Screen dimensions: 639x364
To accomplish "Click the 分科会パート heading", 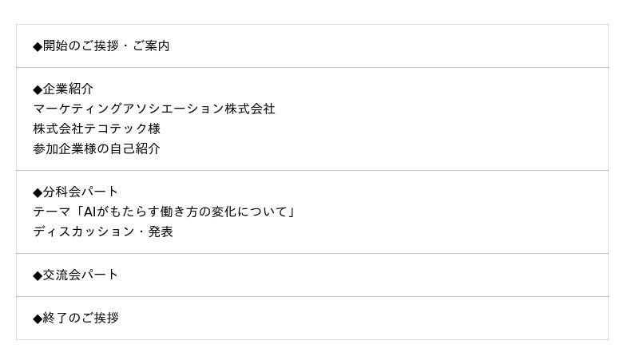I will 81,192.
